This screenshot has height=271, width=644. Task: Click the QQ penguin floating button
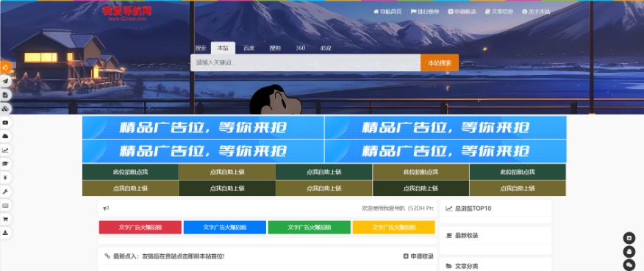point(629,251)
